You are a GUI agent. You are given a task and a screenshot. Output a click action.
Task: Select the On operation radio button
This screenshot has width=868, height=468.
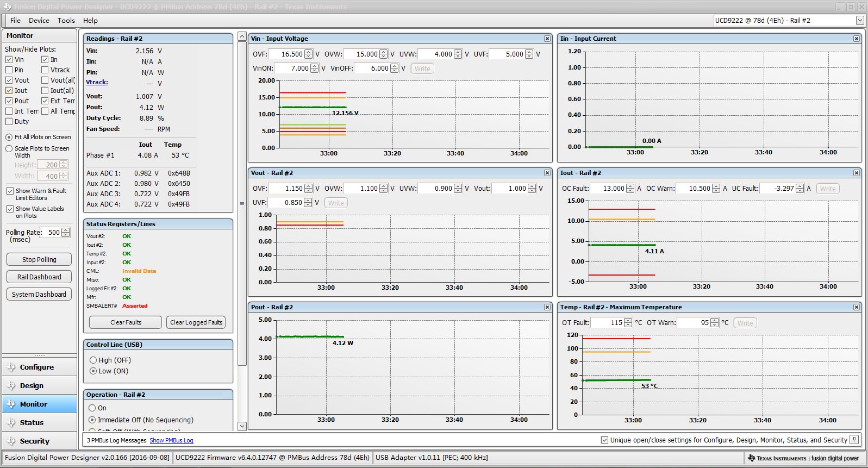[x=92, y=408]
